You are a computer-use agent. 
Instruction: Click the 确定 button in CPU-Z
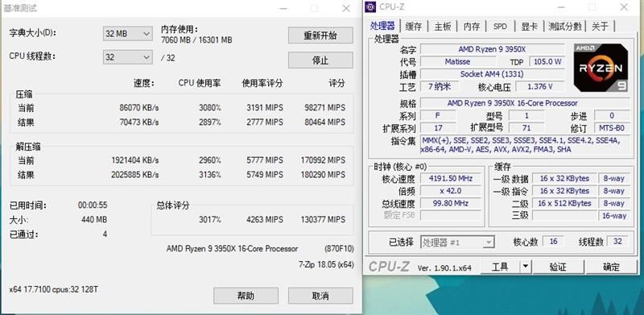[611, 267]
